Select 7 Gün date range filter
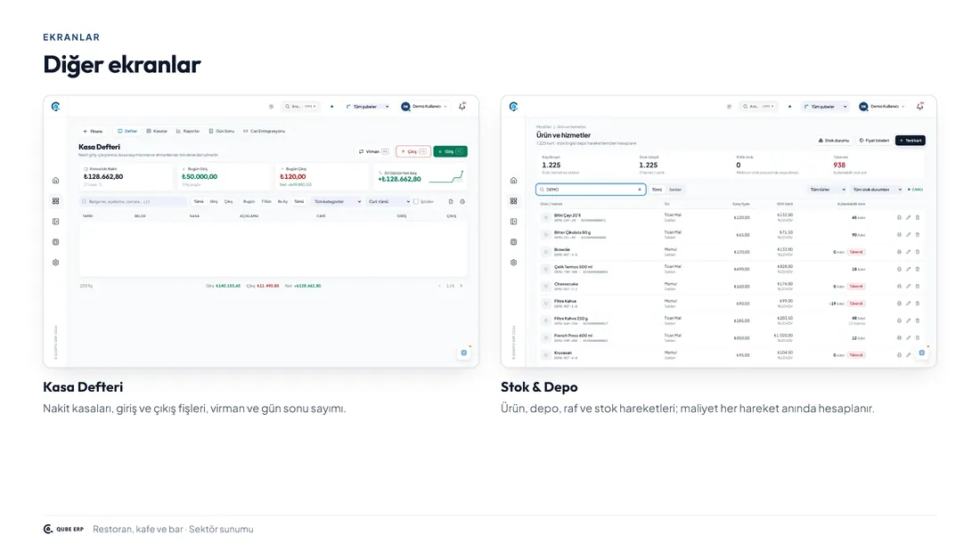The width and height of the screenshot is (980, 551). pyautogui.click(x=266, y=202)
